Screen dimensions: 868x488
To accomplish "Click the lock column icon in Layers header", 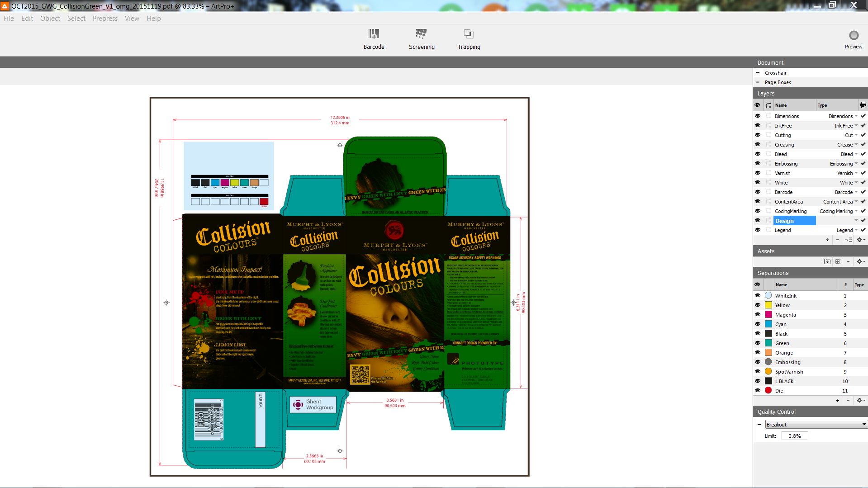I will [768, 105].
